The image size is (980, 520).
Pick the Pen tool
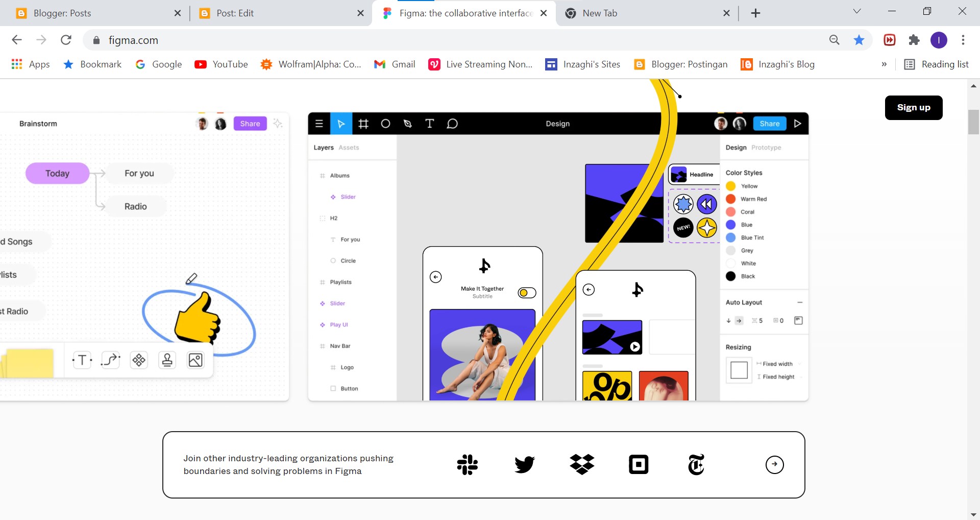coord(407,123)
